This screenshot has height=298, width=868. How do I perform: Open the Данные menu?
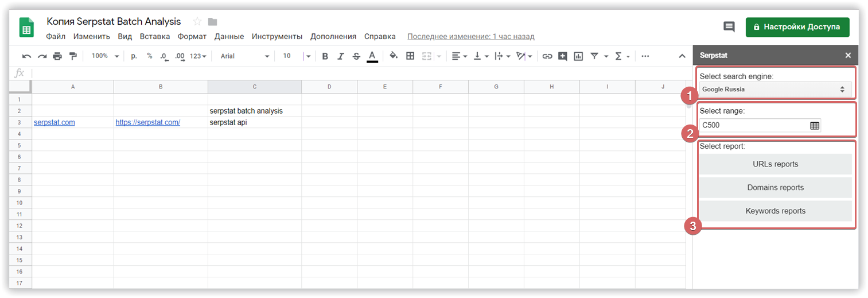click(229, 36)
